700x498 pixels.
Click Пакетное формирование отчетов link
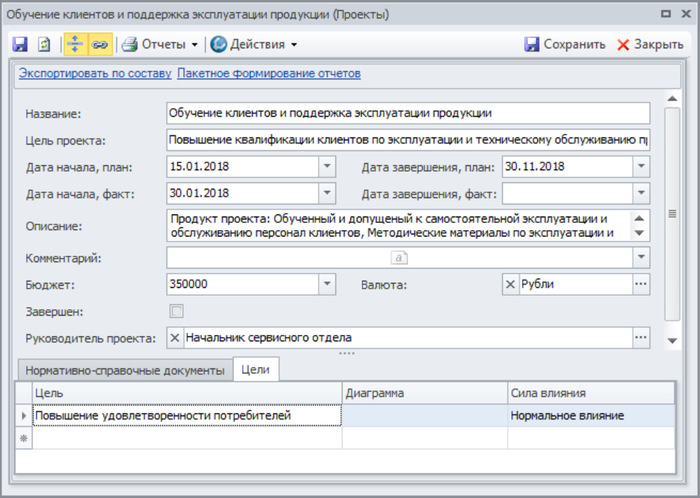pos(269,74)
